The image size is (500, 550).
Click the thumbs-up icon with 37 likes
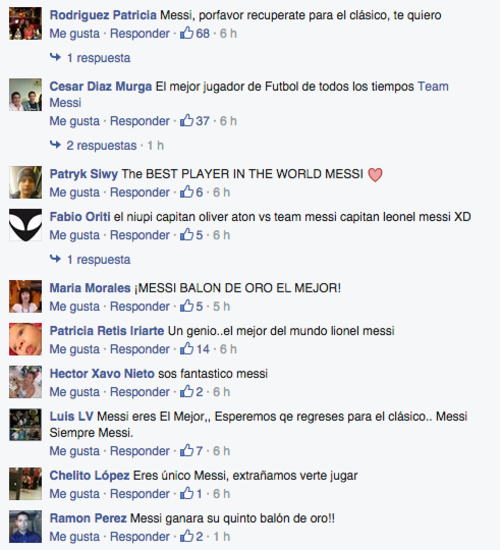point(187,120)
